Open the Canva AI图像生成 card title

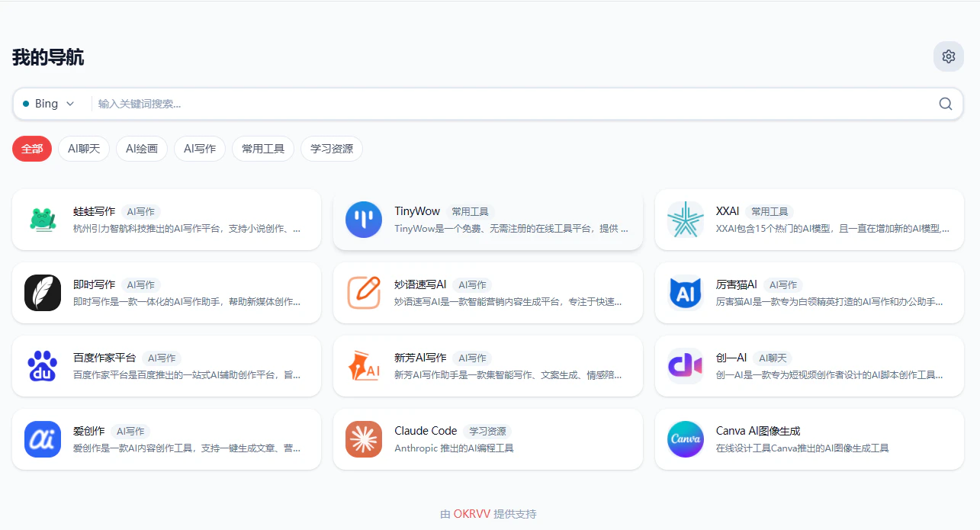point(758,431)
